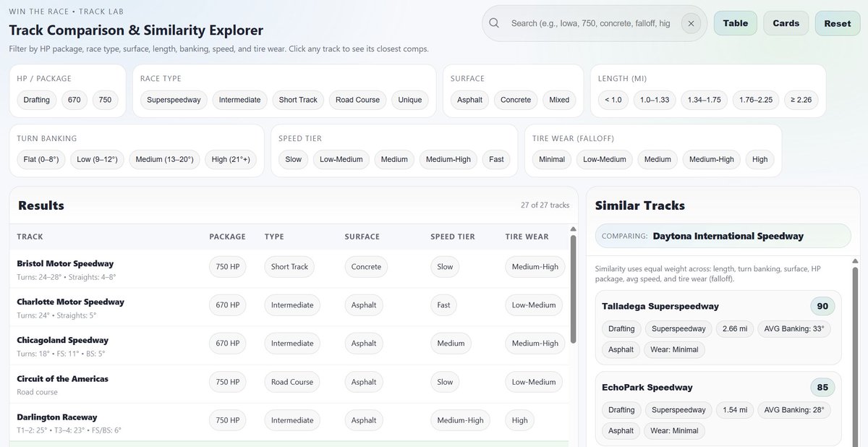868x447 pixels.
Task: Select Medium (13–20°) banking filter
Action: tap(165, 159)
